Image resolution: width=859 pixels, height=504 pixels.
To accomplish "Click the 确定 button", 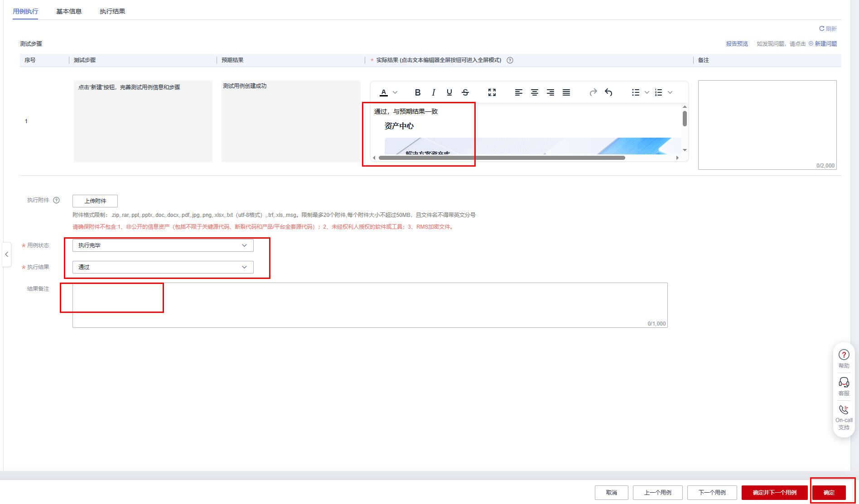I will tap(829, 493).
